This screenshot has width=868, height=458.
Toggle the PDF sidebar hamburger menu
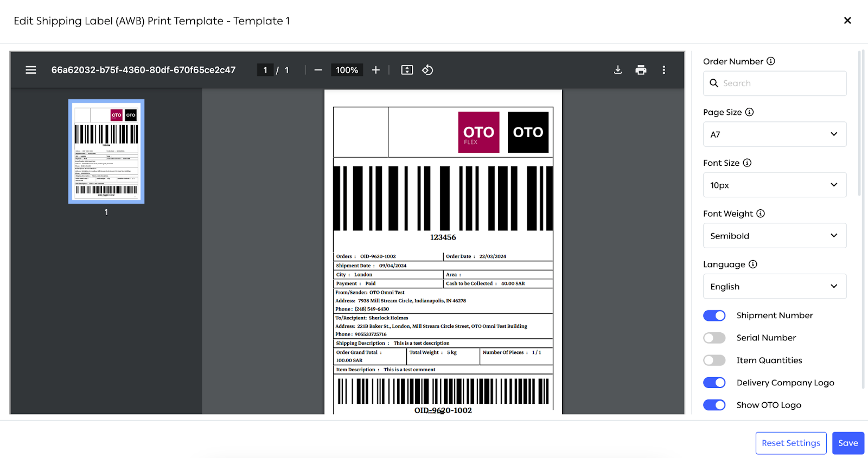(x=31, y=70)
